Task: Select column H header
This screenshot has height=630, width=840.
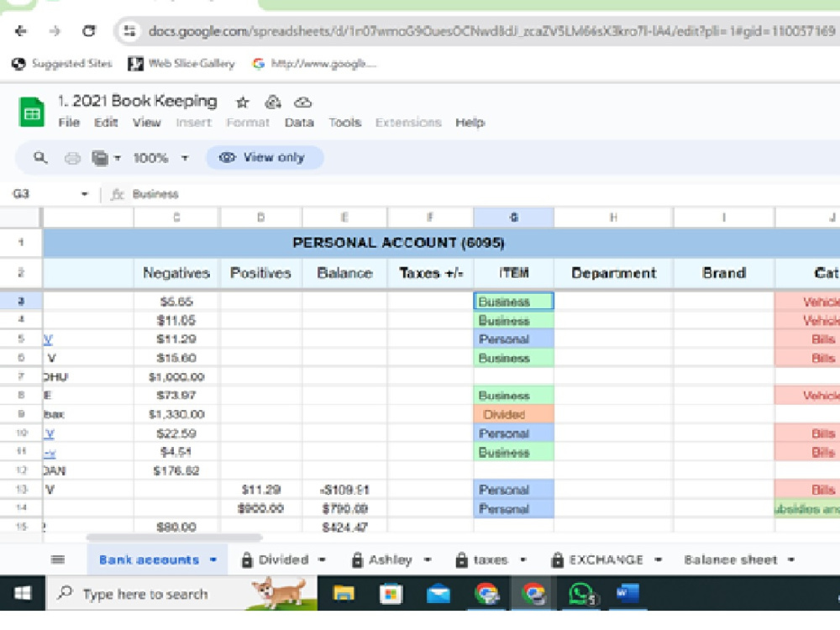Action: tap(613, 218)
